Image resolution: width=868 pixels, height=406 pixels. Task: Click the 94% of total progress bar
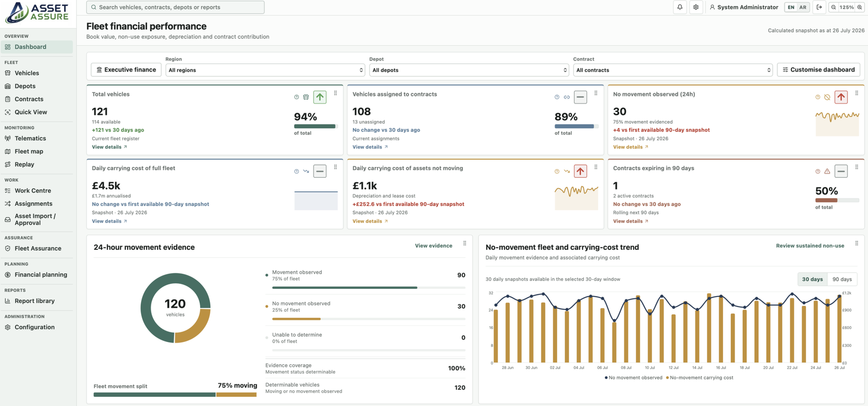(x=316, y=126)
